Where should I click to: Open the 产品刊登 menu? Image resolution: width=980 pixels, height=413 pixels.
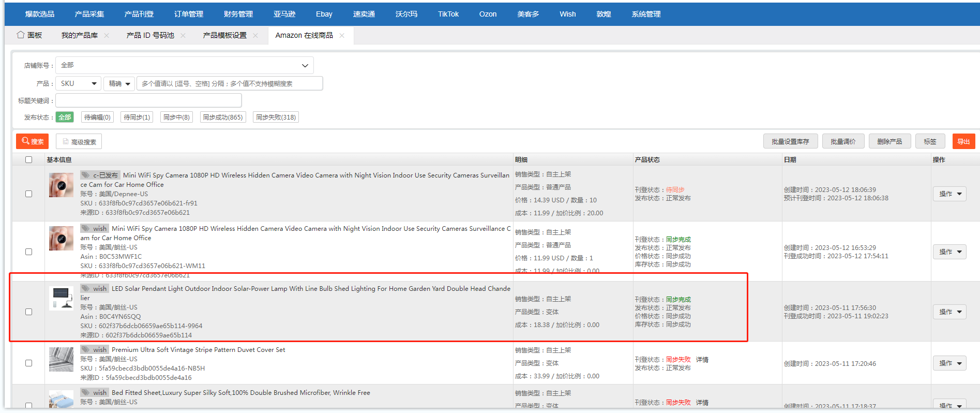(x=139, y=14)
